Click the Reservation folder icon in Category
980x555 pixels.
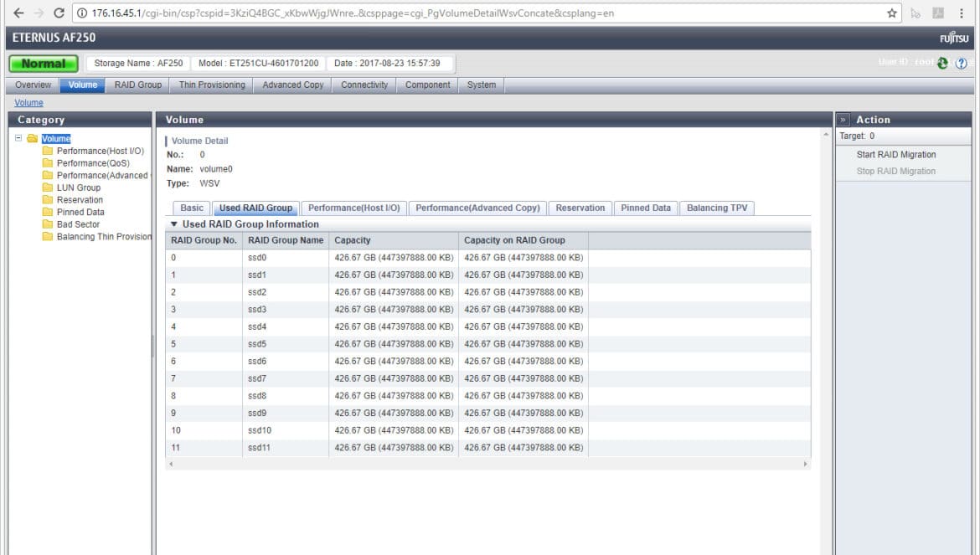tap(48, 200)
